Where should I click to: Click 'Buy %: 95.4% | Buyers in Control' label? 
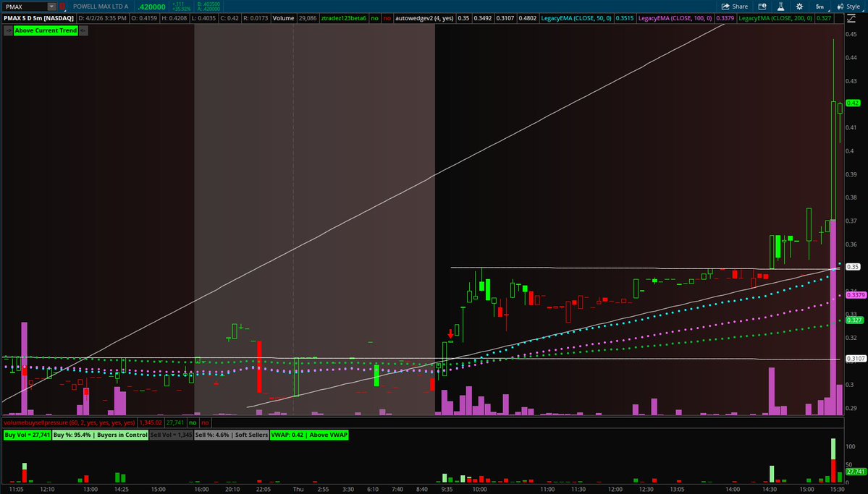[100, 435]
